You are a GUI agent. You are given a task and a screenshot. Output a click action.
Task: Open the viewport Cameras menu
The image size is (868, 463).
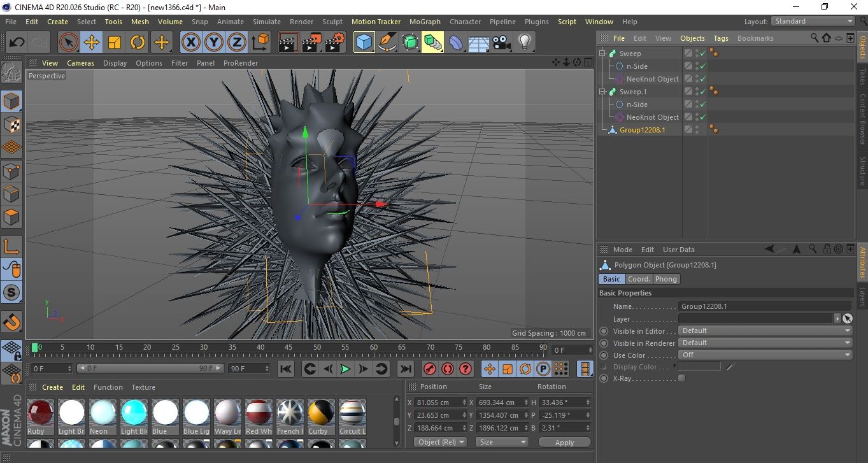point(80,63)
